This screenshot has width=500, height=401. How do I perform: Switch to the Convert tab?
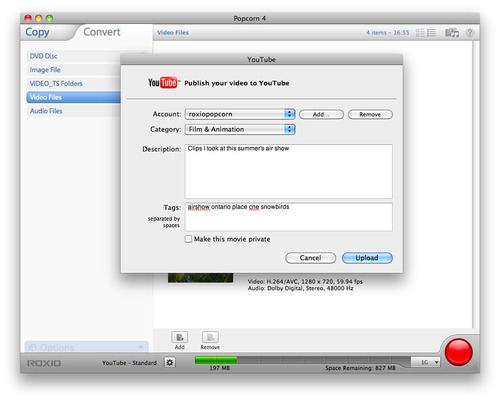[102, 32]
